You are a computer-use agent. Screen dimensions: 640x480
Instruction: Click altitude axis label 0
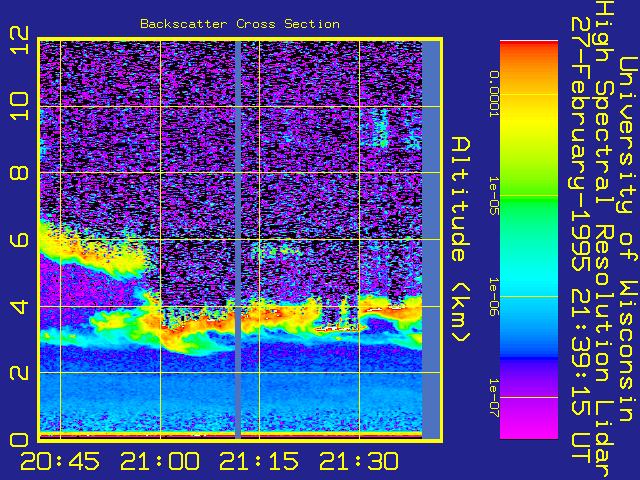pyautogui.click(x=20, y=440)
